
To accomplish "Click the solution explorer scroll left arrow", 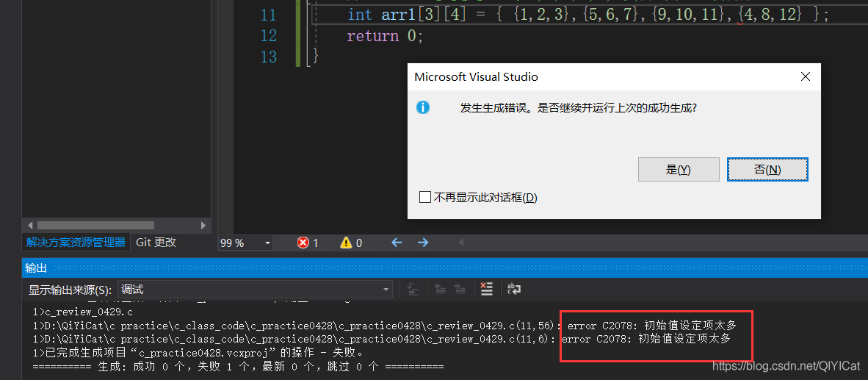I will click(x=30, y=226).
